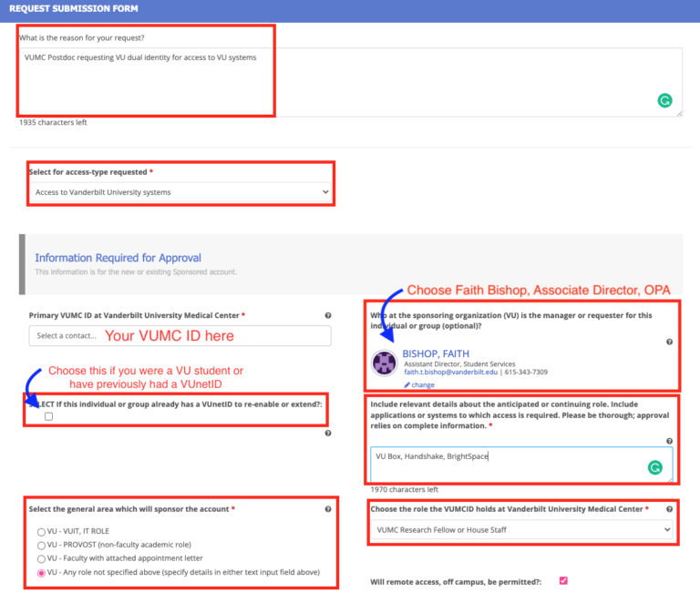The image size is (700, 603).
Task: Open help icon next to role details question
Action: [x=669, y=441]
